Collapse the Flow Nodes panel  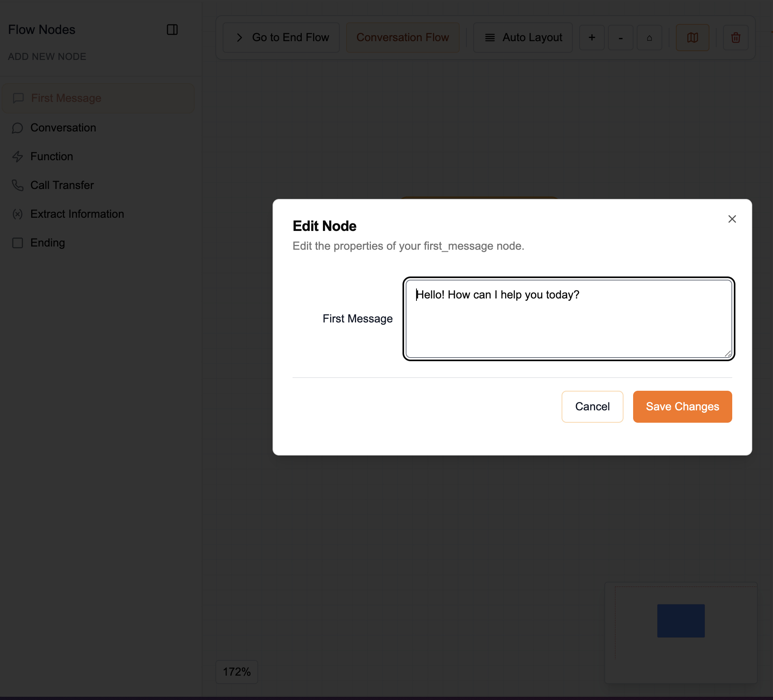172,30
